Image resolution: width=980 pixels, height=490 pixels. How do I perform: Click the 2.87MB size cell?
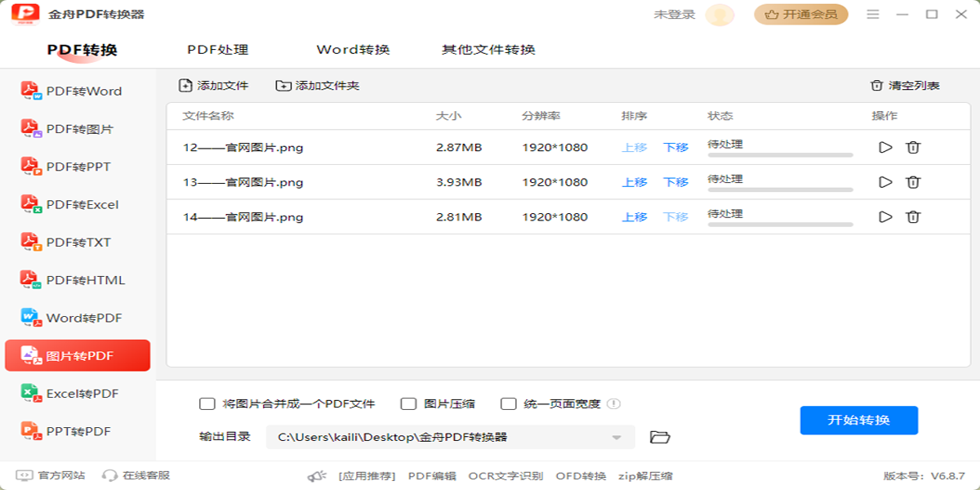point(459,148)
